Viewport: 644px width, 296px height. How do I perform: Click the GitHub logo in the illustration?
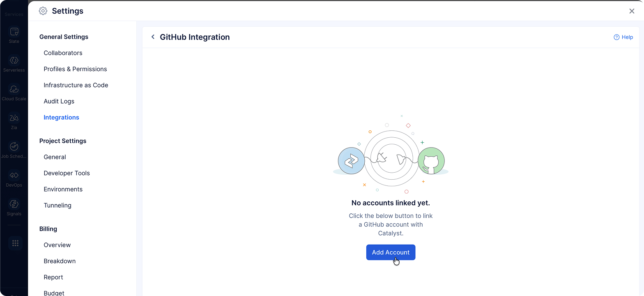pyautogui.click(x=431, y=161)
